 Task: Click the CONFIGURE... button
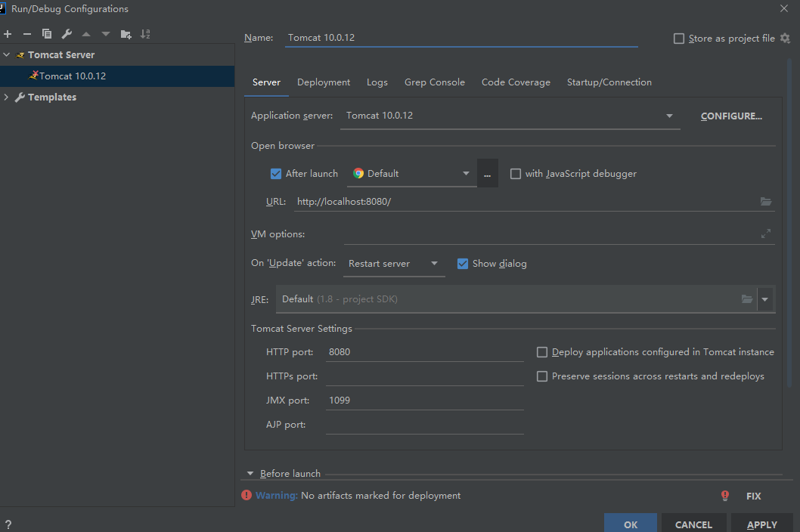(x=731, y=116)
